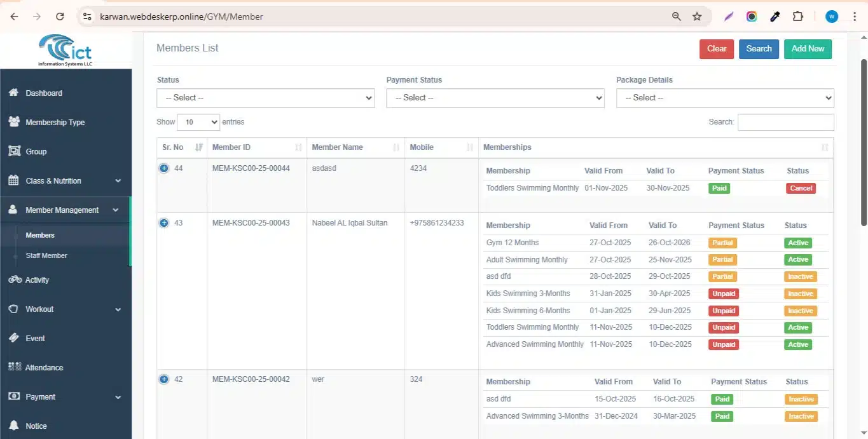Click the Event ticket icon
Image resolution: width=868 pixels, height=439 pixels.
click(x=14, y=338)
